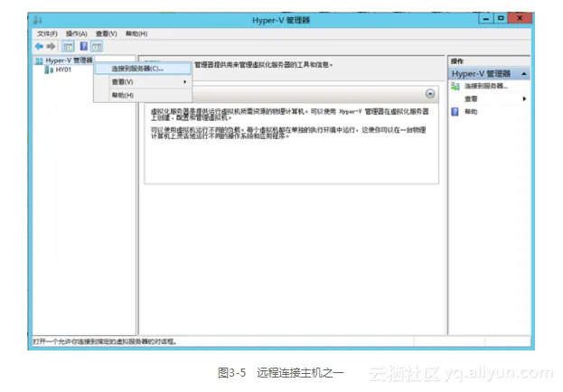Maximize the Hyper-V 管理器 window
563x392 pixels.
pos(501,18)
